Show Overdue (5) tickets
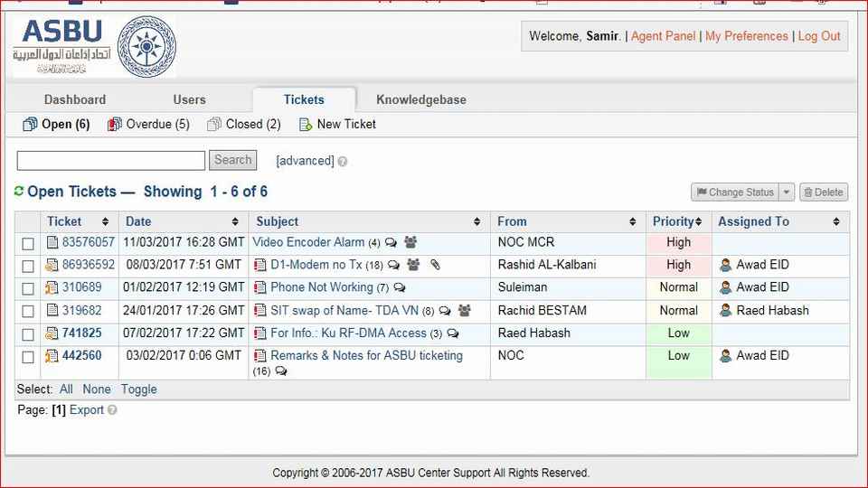This screenshot has width=868, height=488. click(x=148, y=124)
